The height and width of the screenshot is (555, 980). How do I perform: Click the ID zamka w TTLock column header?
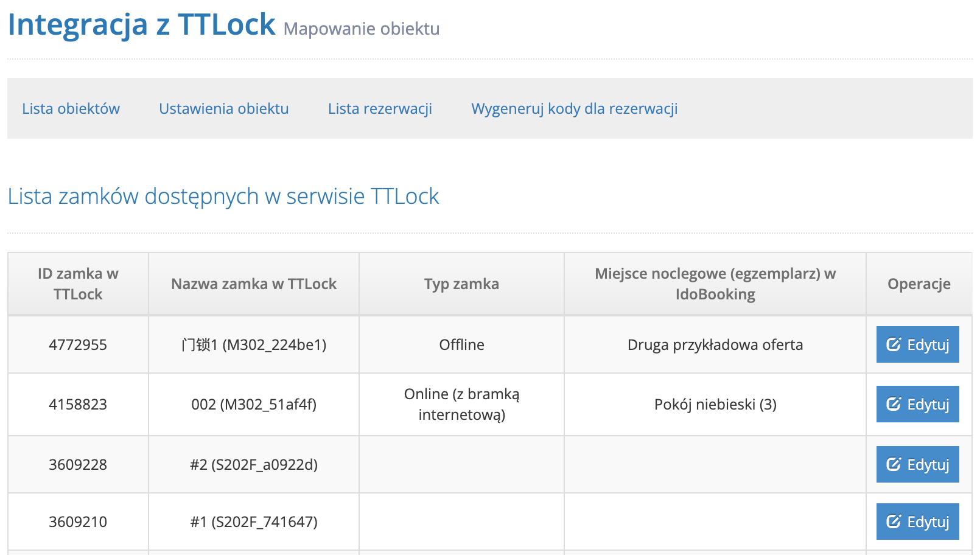click(78, 284)
